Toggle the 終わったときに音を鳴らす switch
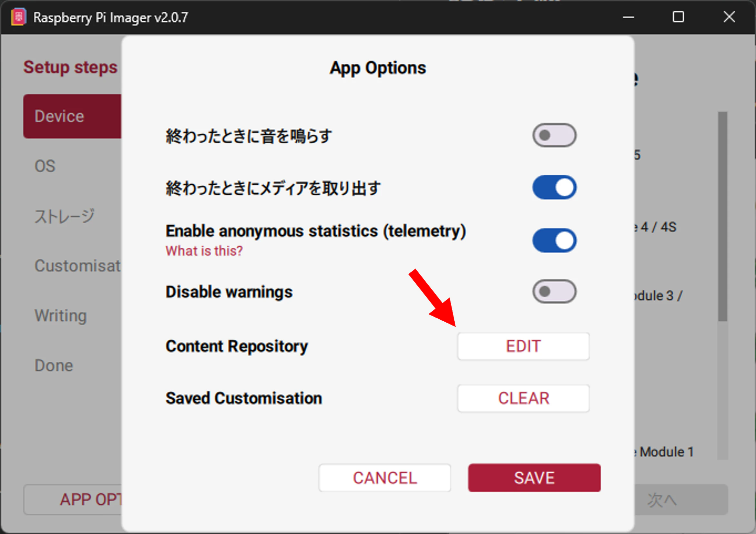Screen dimensions: 756x534 click(x=554, y=135)
